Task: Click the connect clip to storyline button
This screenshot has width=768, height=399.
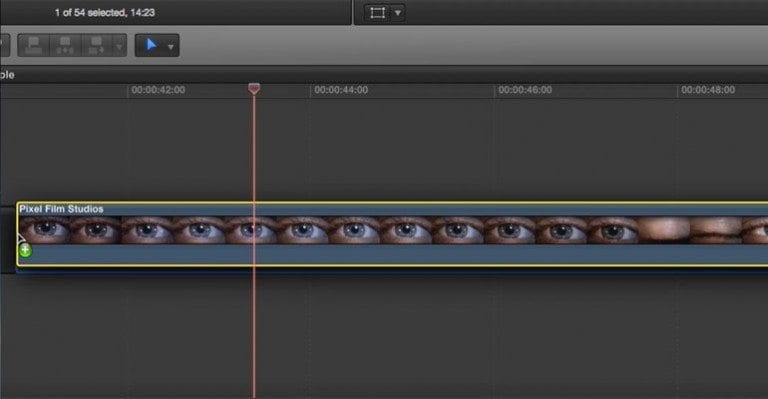Action: [33, 46]
